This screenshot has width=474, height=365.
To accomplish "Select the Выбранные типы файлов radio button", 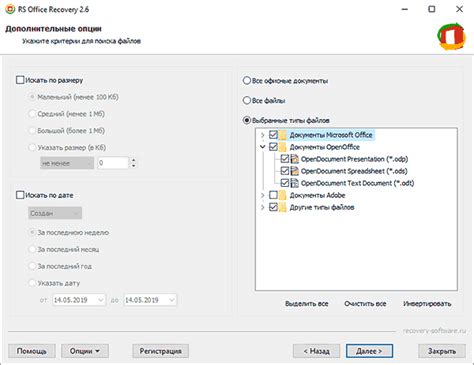I will (247, 120).
